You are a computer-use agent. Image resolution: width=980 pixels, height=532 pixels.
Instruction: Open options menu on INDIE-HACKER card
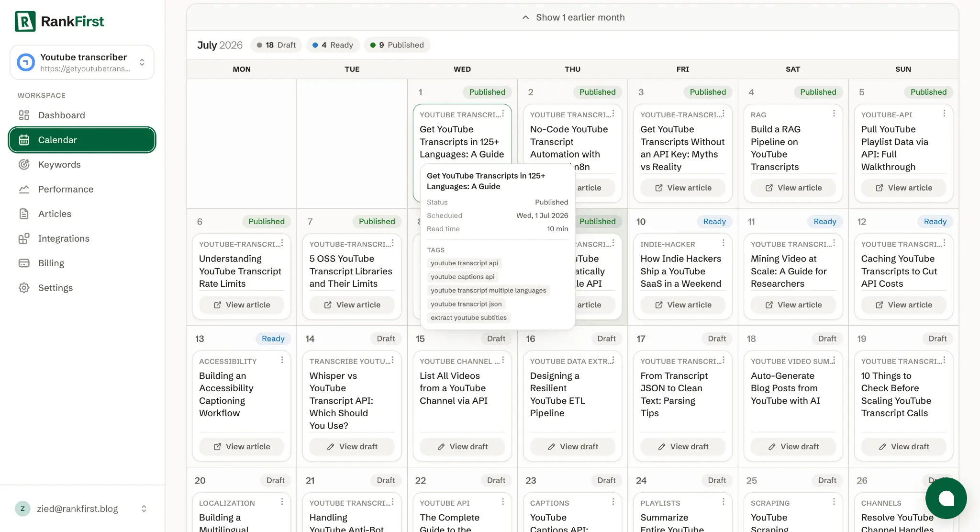pos(724,243)
